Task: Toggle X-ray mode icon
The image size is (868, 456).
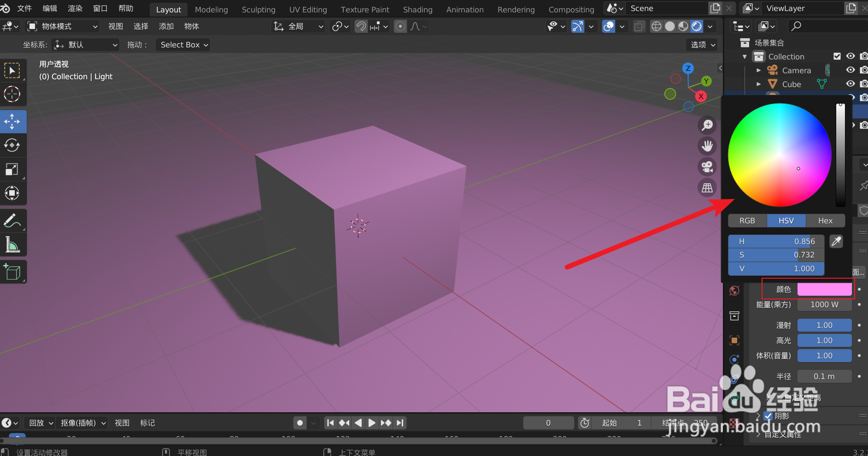Action: pos(639,27)
